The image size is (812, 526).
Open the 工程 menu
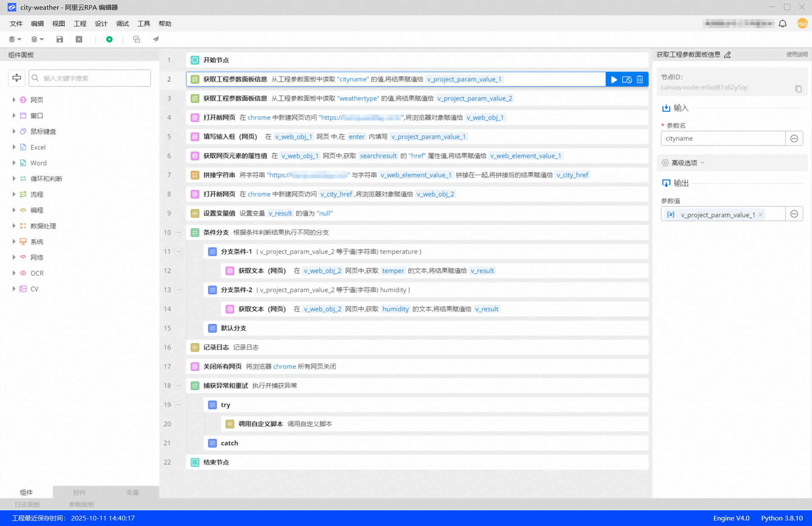[80, 23]
